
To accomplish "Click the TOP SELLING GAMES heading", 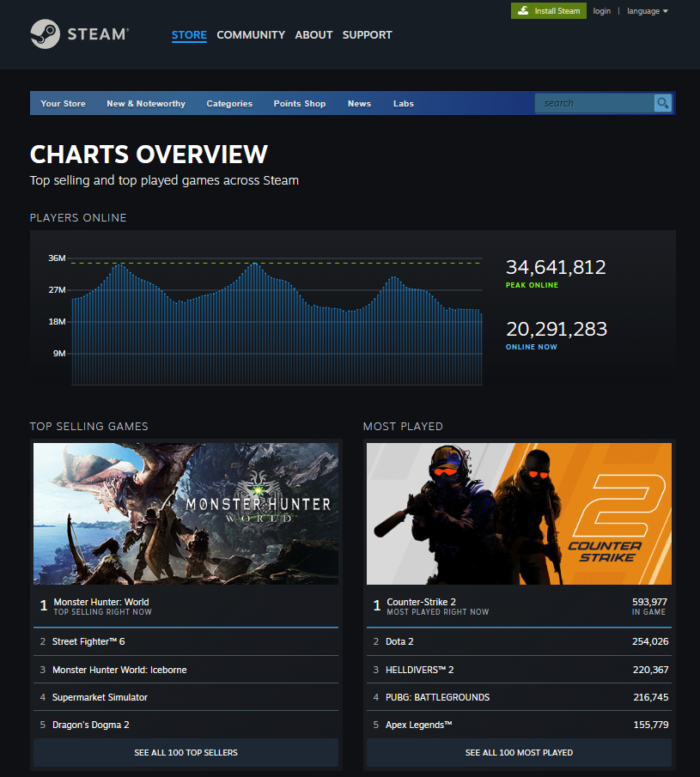I will (89, 426).
